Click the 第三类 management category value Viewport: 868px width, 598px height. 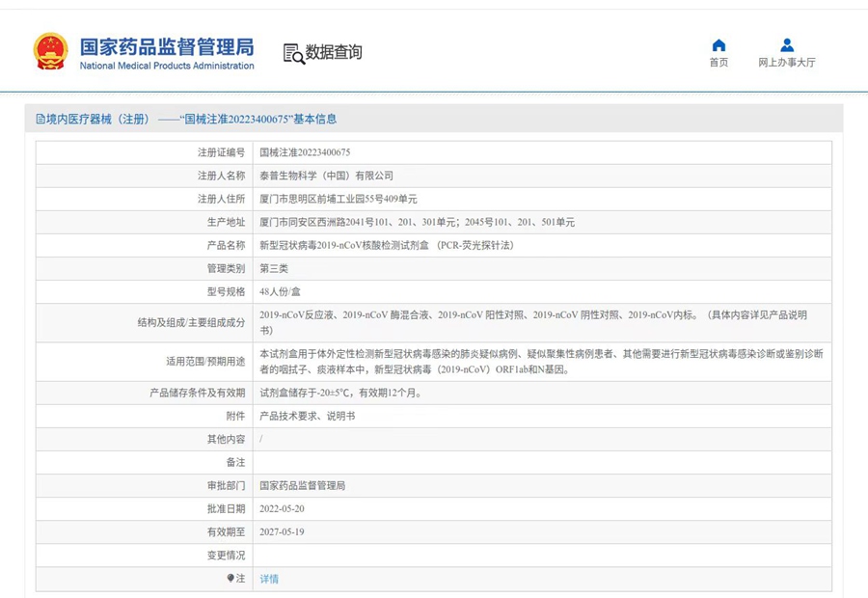tap(274, 269)
